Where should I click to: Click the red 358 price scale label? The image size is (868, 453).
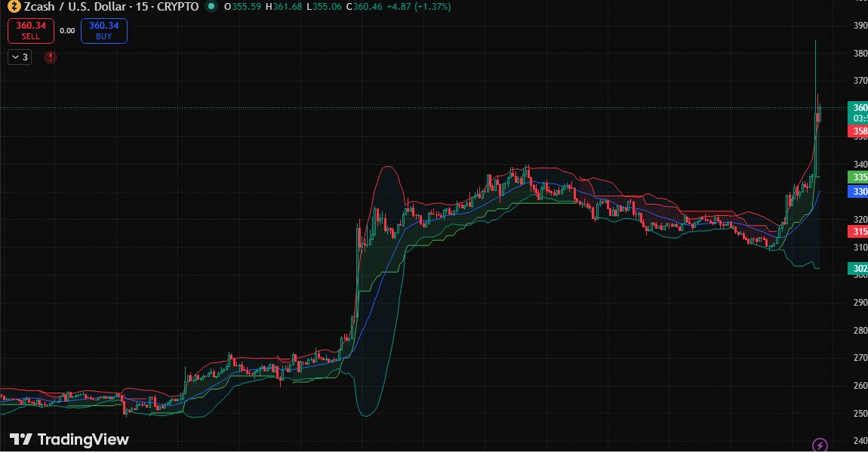[858, 131]
